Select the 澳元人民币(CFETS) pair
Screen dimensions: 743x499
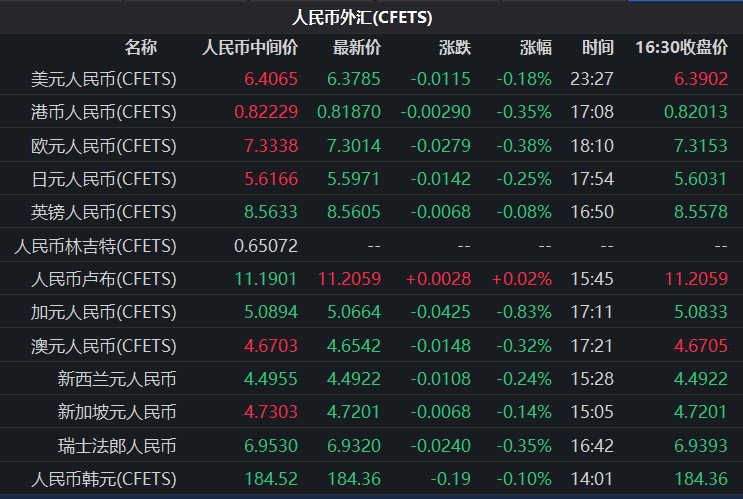pyautogui.click(x=104, y=345)
